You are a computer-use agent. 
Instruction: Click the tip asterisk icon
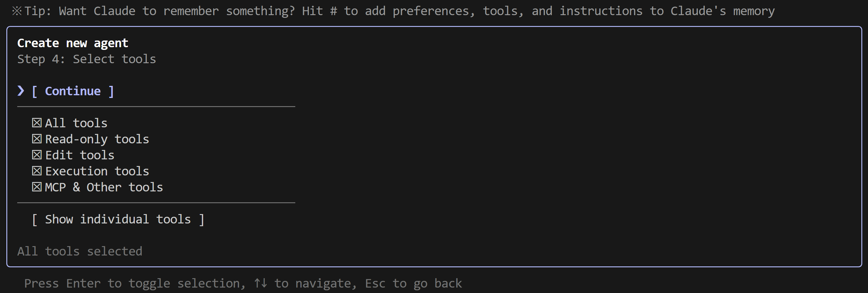[x=17, y=11]
